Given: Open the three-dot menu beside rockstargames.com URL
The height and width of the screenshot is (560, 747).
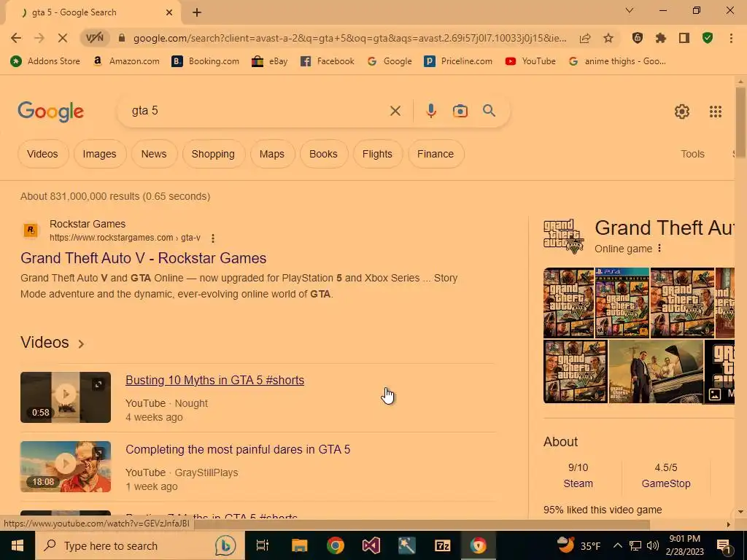Looking at the screenshot, I should [213, 238].
